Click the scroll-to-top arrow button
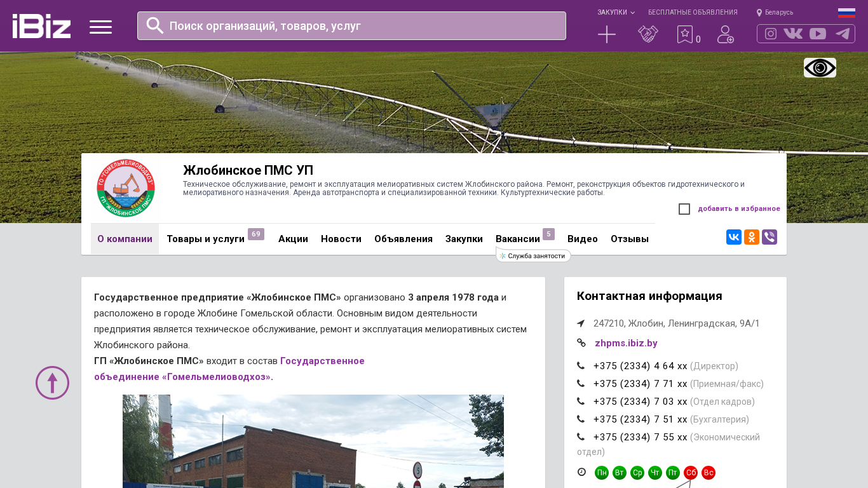The width and height of the screenshot is (868, 488). [x=52, y=383]
